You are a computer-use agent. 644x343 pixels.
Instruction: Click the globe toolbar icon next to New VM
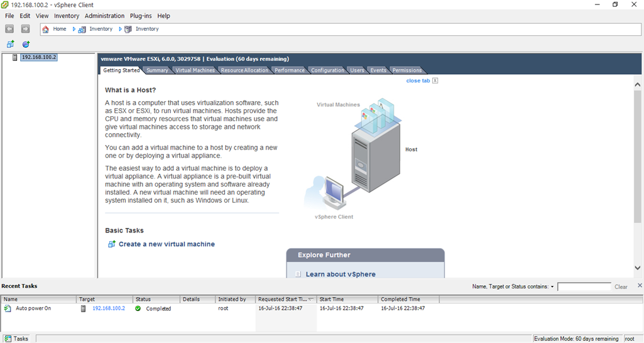point(26,44)
